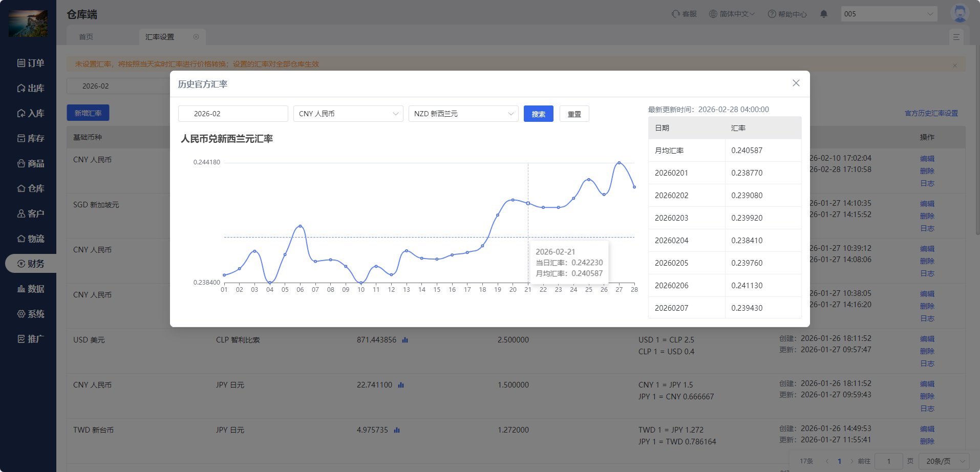Close the 历史官方汇率 dialog
The height and width of the screenshot is (472, 980).
[x=796, y=83]
